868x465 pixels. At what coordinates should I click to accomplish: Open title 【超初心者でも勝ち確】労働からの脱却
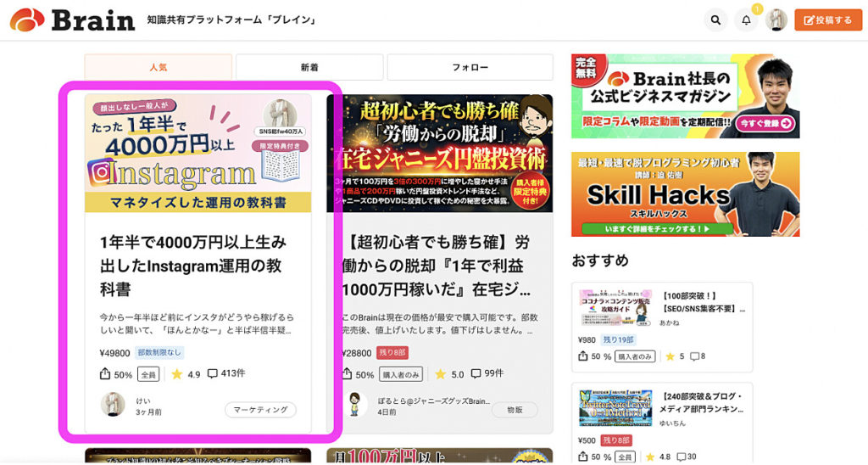(437, 266)
